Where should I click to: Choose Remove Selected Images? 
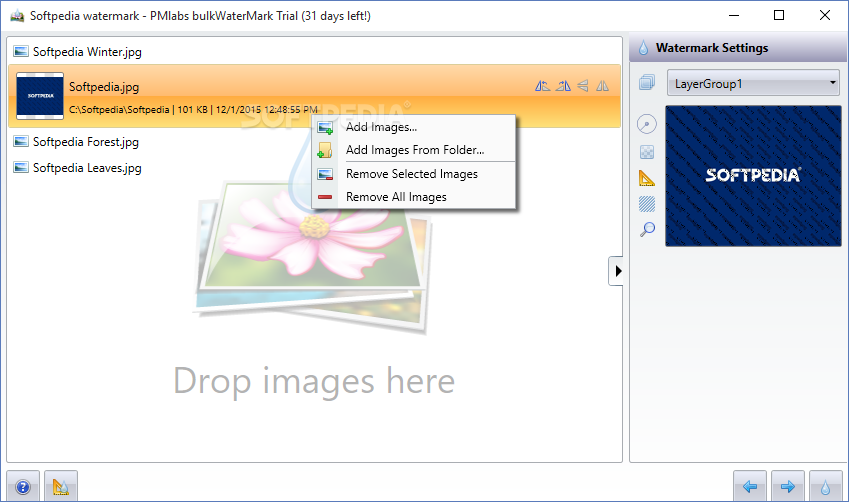414,174
